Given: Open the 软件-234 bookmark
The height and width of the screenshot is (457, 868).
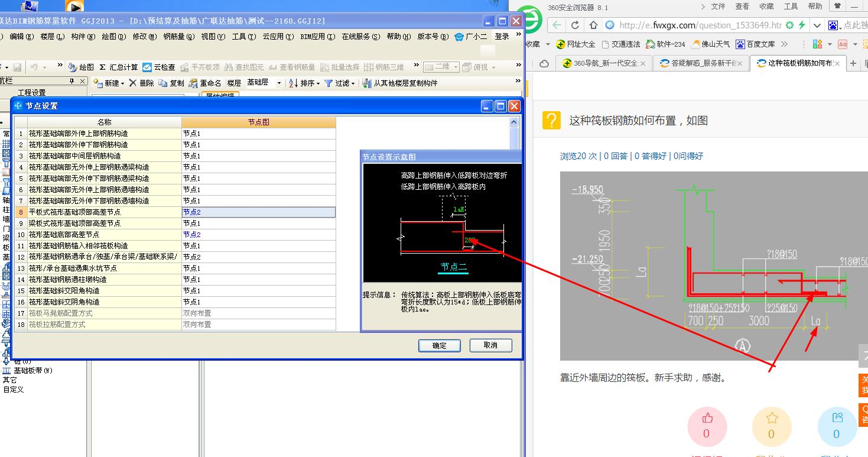Looking at the screenshot, I should coord(666,44).
